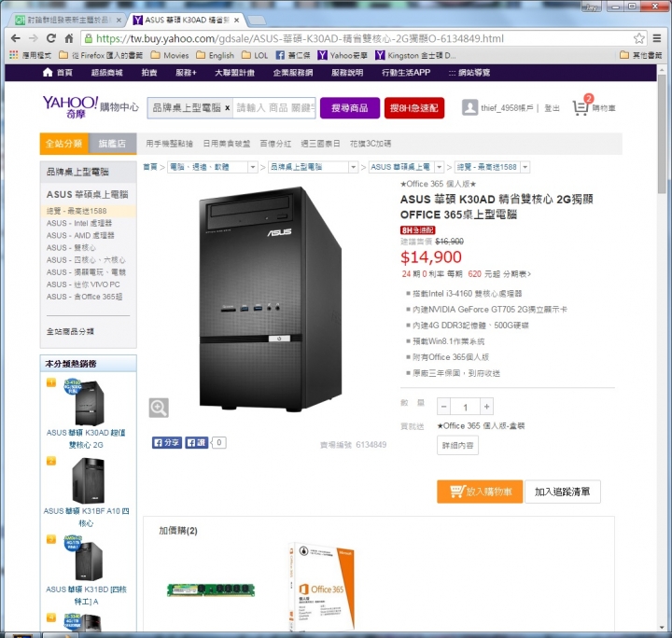Screen dimensions: 672x638
Task: Switch to first browser tab 討論群組
Action: (68, 21)
